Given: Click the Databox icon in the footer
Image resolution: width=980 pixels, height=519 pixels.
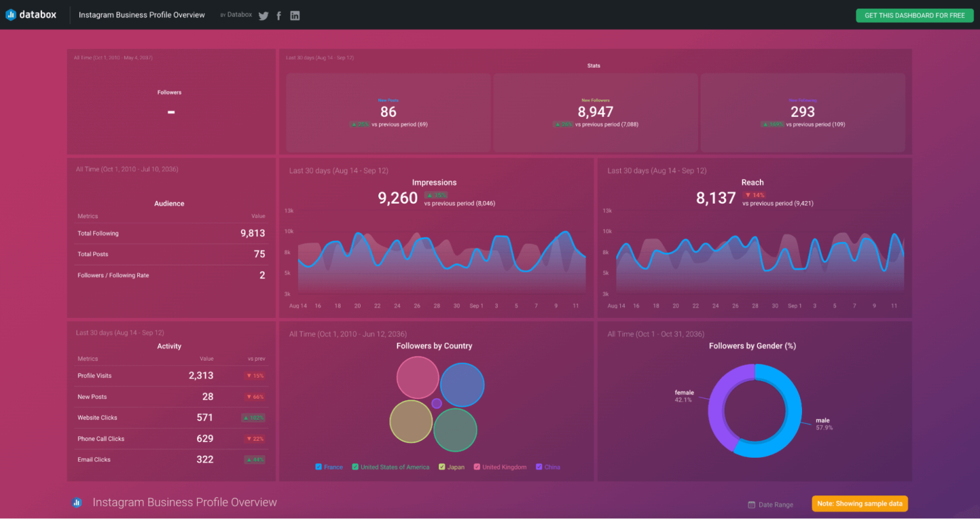Looking at the screenshot, I should coord(77,502).
